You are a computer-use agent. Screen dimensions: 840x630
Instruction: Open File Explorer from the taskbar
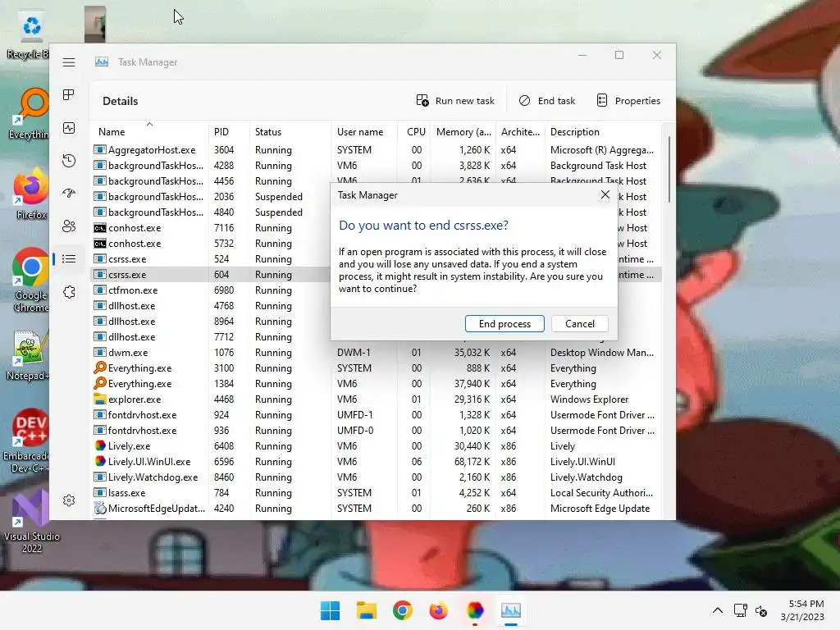[367, 610]
